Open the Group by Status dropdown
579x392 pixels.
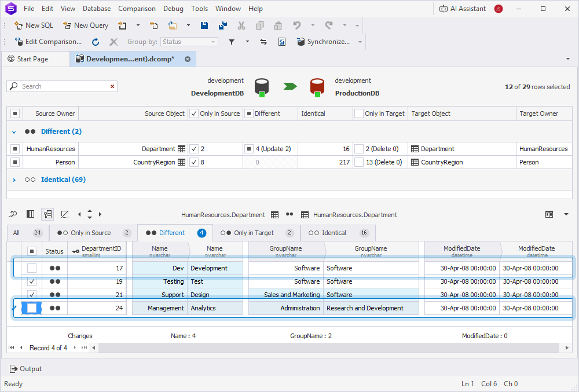[x=212, y=41]
